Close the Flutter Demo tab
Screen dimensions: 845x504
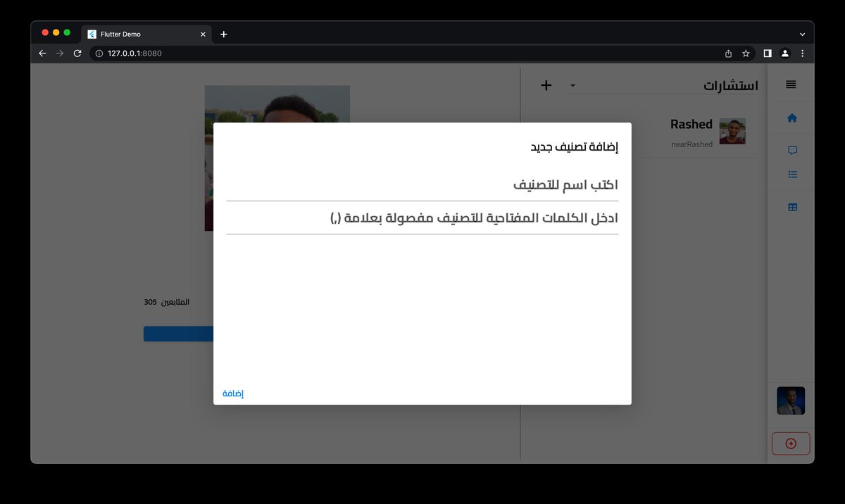[203, 34]
